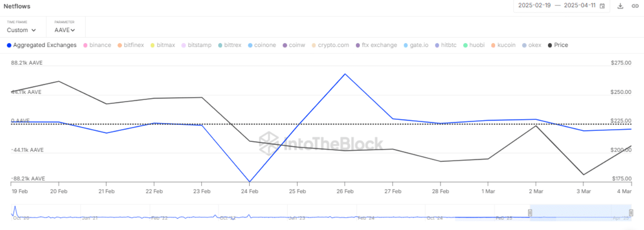Viewport: 644px width, 230px height.
Task: Open the calendar date picker icon
Action: 602,6
